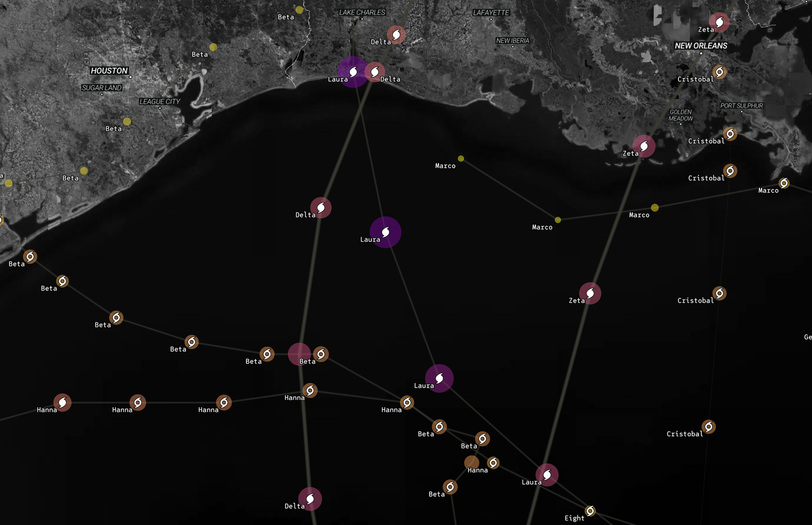Select the westernmost Hanna hurricane icon

click(x=62, y=402)
